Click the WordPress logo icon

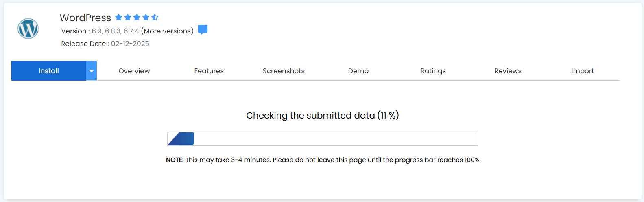tap(28, 29)
